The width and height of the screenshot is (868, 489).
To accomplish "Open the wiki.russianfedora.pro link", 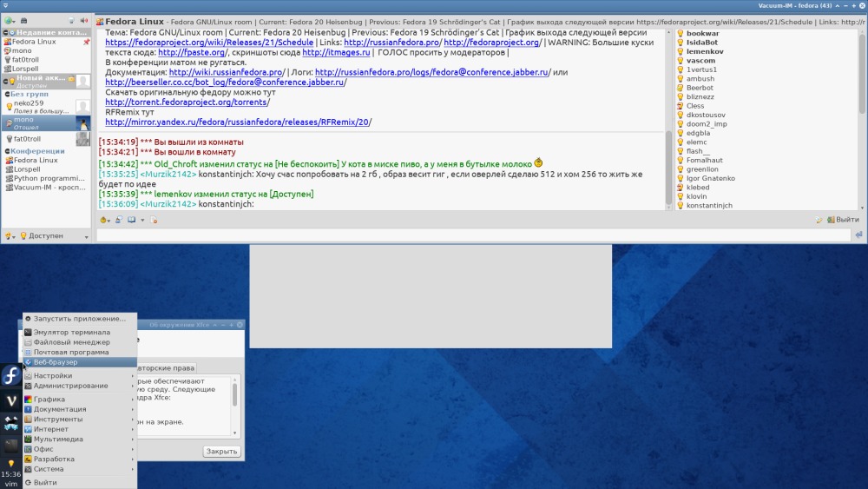I will [x=226, y=73].
